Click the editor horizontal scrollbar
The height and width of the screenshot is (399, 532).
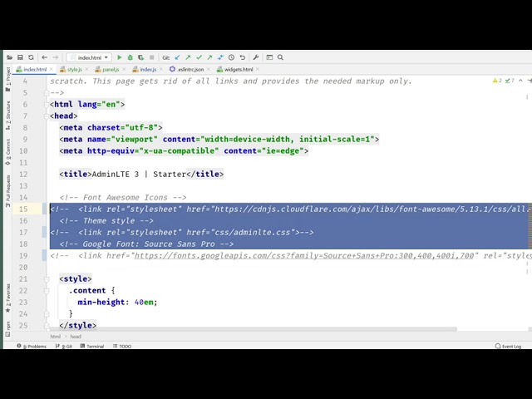pos(253,329)
